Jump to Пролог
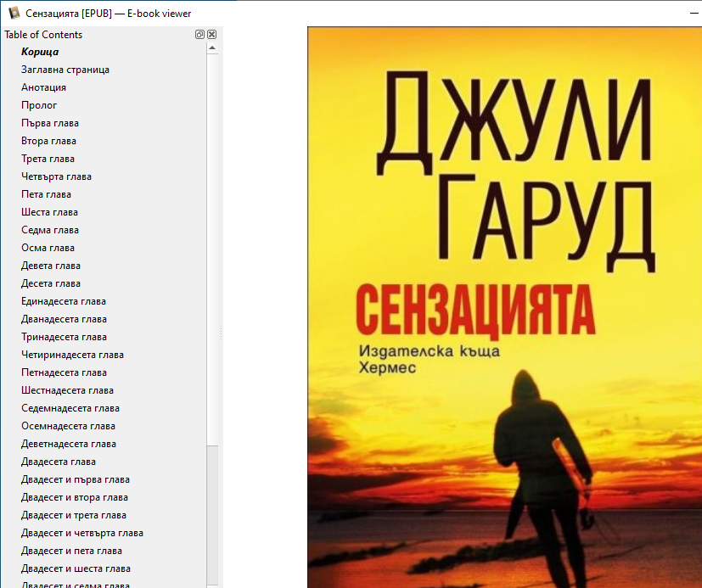 click(x=39, y=105)
